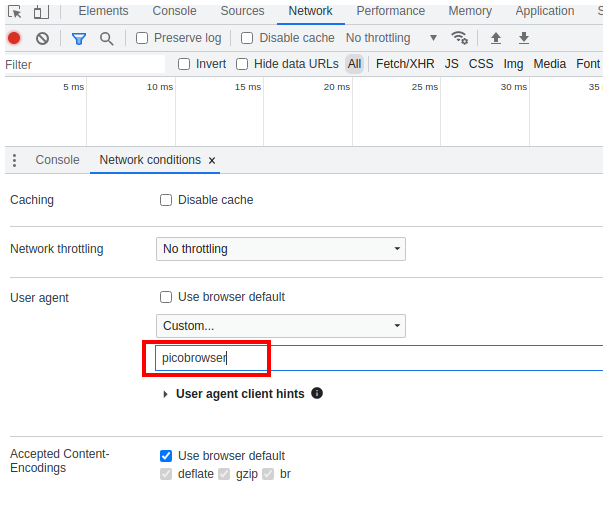Image resolution: width=608 pixels, height=513 pixels.
Task: Open the network search magnifier
Action: click(x=106, y=38)
